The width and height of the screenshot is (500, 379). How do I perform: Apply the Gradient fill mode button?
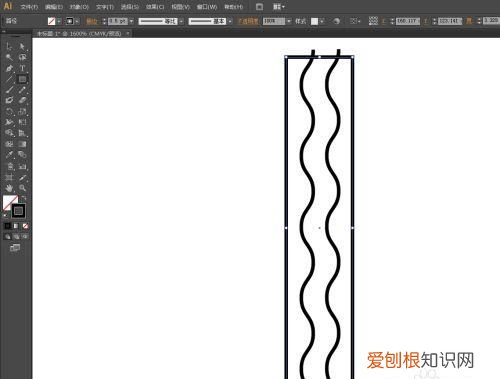pyautogui.click(x=16, y=226)
